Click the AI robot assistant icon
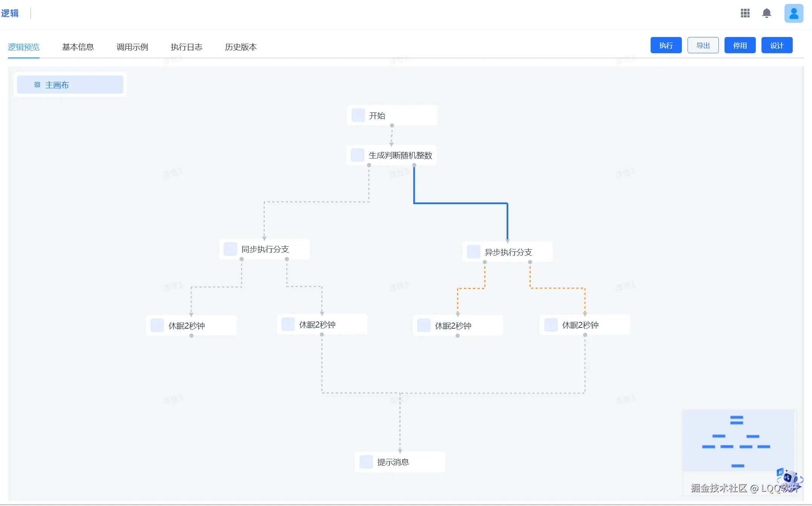 (789, 478)
